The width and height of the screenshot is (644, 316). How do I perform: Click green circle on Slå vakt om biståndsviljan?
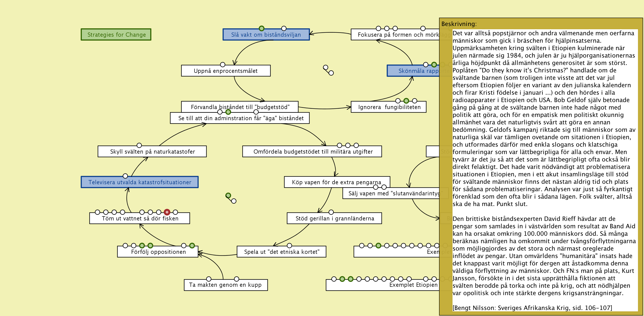261,29
